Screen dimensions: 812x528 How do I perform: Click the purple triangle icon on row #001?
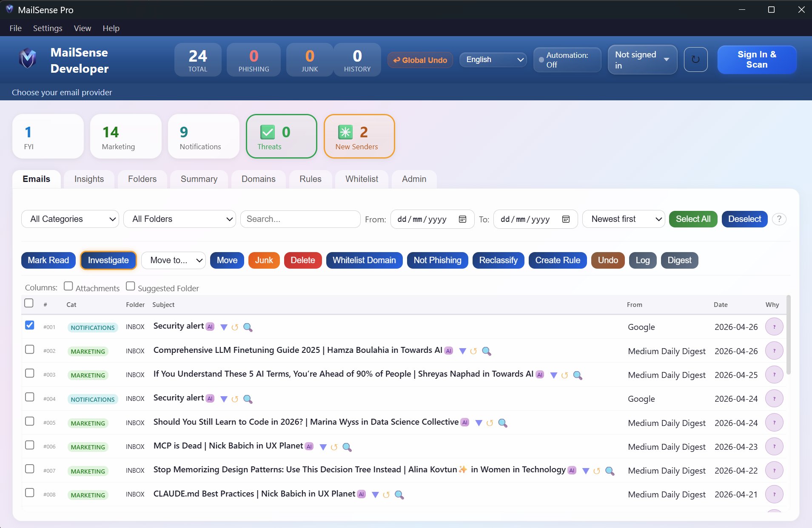click(x=224, y=327)
